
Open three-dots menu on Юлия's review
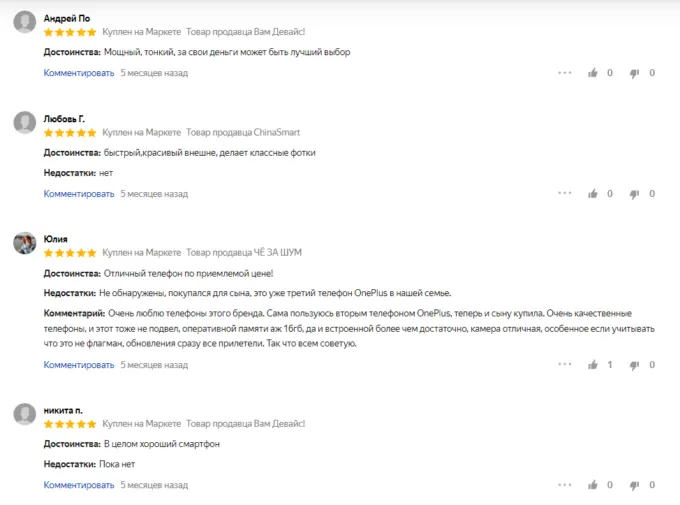[565, 365]
